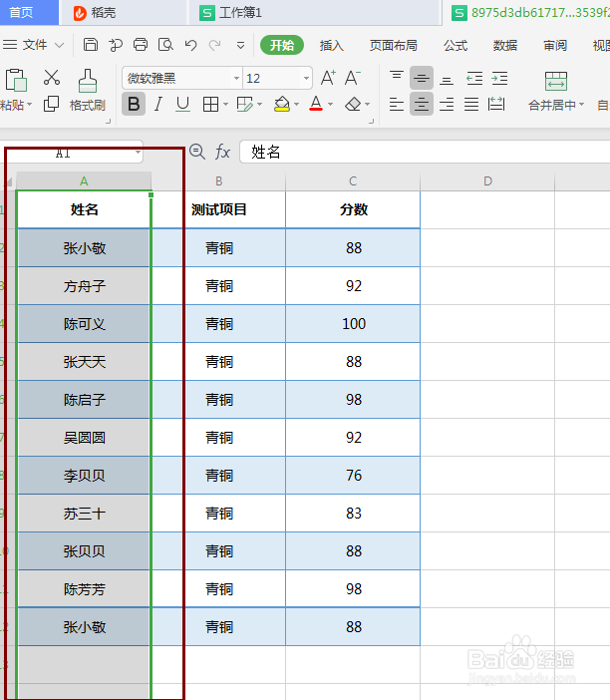
Task: Open the 文件 menu
Action: pyautogui.click(x=34, y=45)
